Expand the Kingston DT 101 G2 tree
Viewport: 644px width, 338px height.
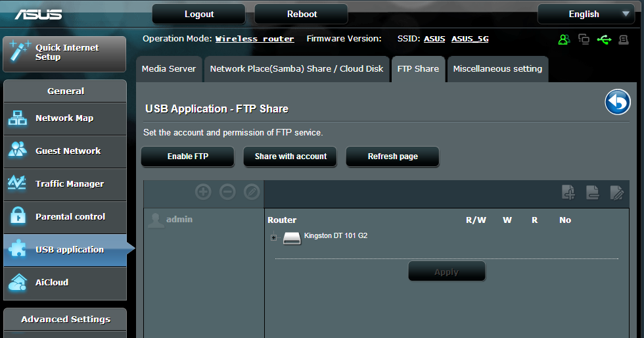click(x=273, y=237)
